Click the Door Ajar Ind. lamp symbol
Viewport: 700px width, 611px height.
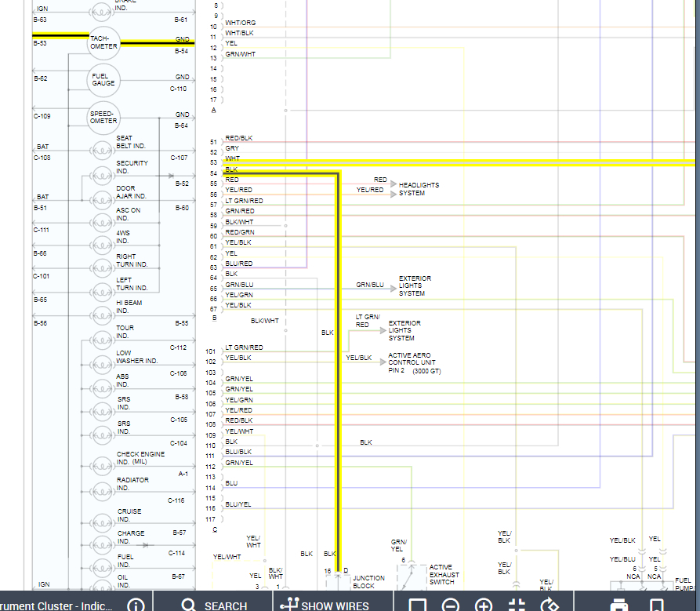pos(101,200)
